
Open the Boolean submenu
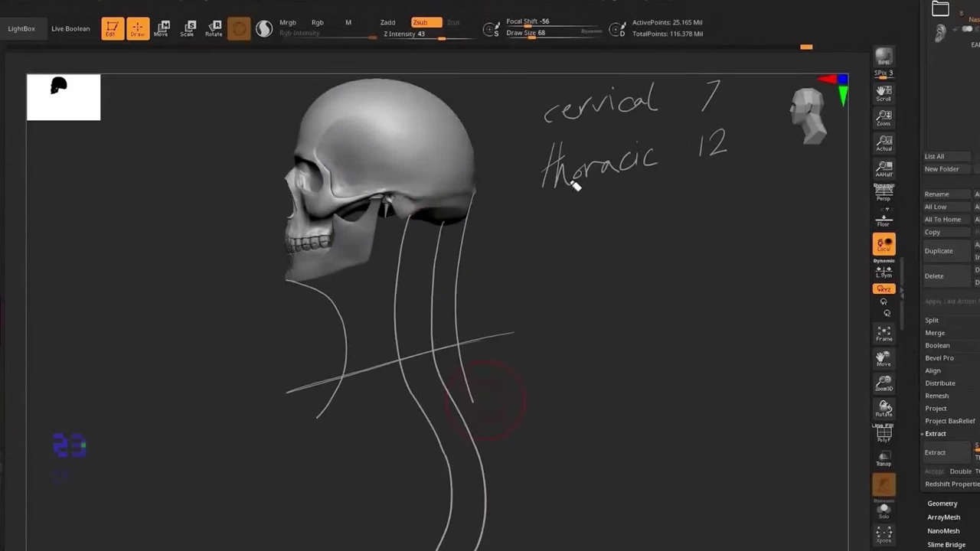point(937,346)
